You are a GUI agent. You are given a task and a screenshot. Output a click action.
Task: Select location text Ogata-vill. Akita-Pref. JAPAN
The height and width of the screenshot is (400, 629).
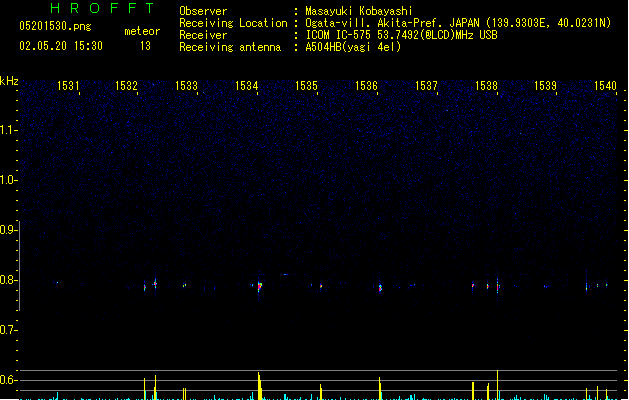(392, 23)
